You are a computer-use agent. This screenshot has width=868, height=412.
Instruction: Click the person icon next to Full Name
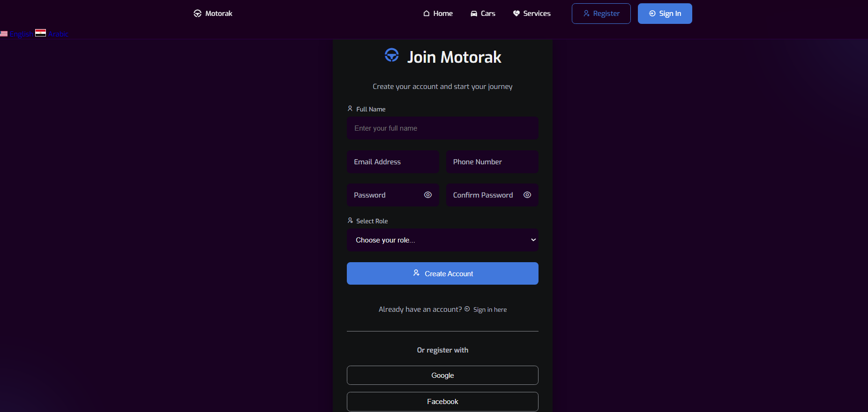tap(350, 109)
